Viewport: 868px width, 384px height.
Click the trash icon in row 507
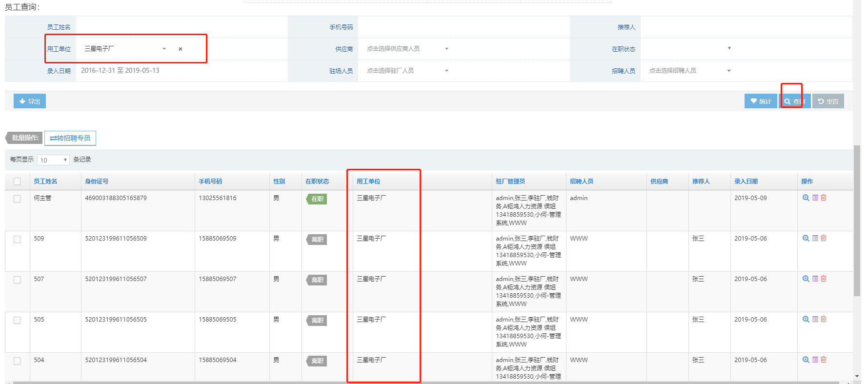824,279
